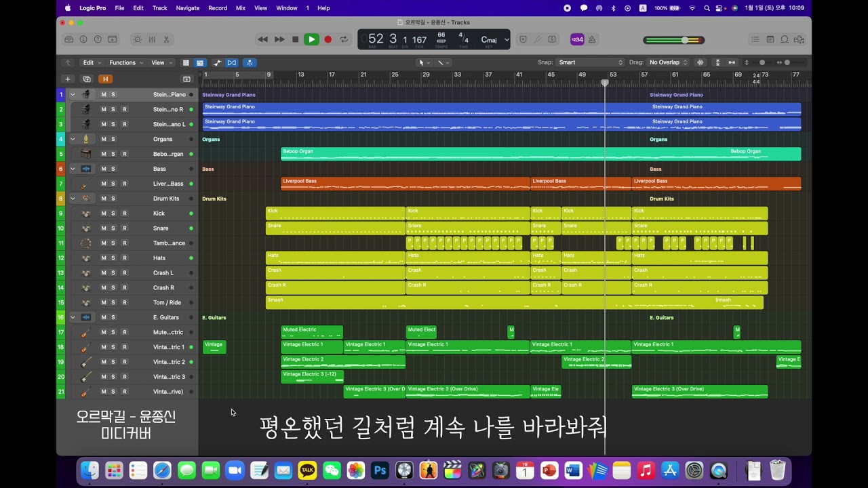This screenshot has width=868, height=488.
Task: Mute the Kick track
Action: pos(104,213)
